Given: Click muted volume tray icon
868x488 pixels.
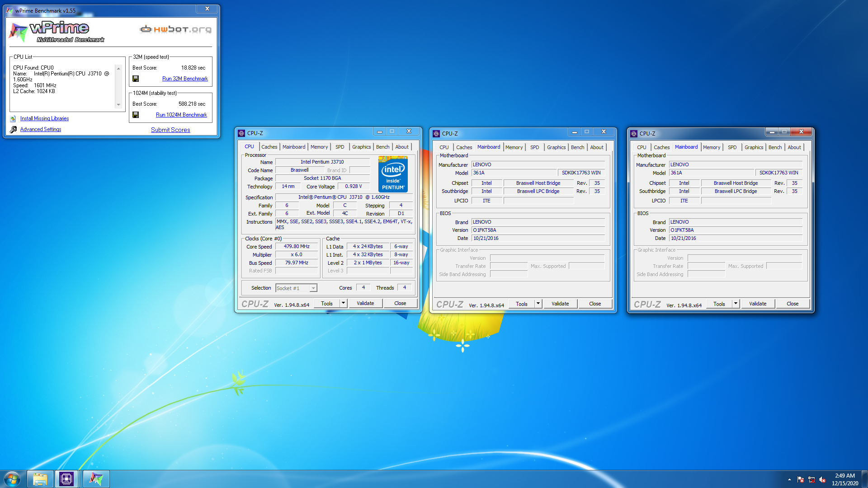Looking at the screenshot, I should pyautogui.click(x=822, y=479).
